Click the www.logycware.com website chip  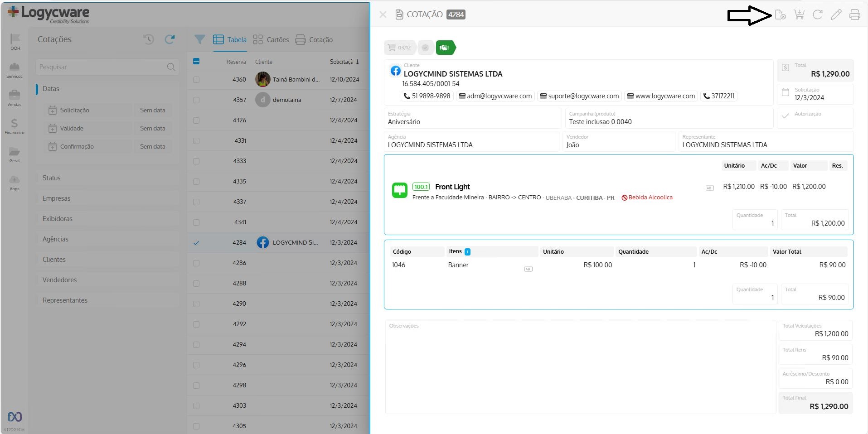click(x=661, y=96)
